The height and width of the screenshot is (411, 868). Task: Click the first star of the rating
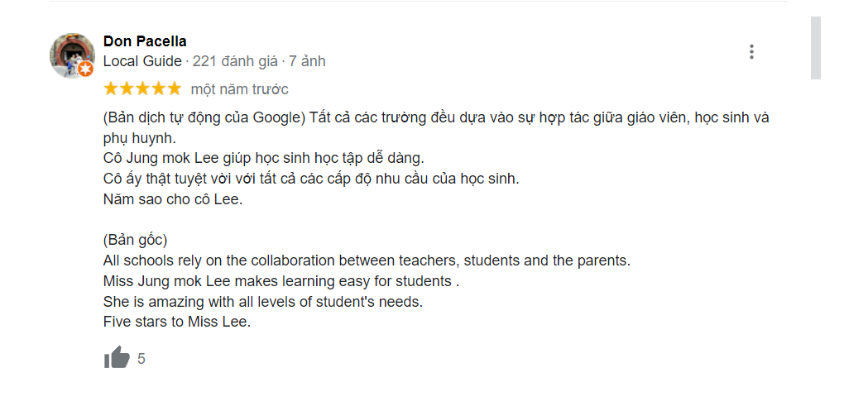pyautogui.click(x=111, y=88)
